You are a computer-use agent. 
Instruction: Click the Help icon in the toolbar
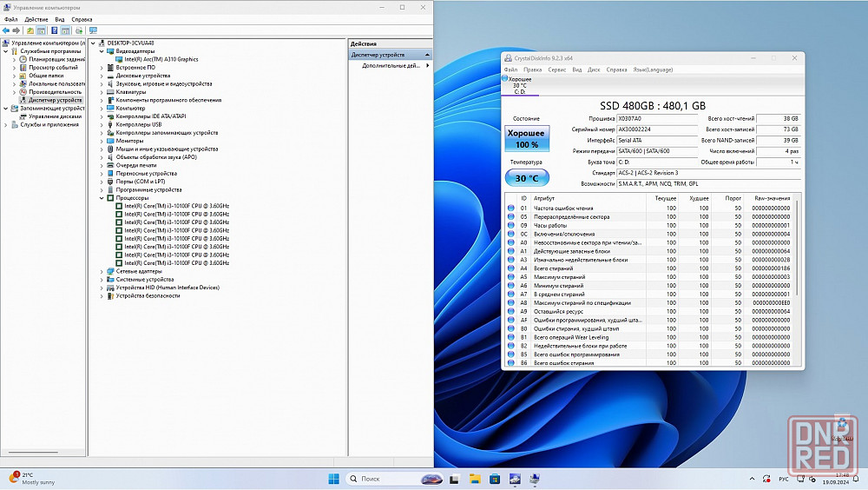click(x=54, y=30)
